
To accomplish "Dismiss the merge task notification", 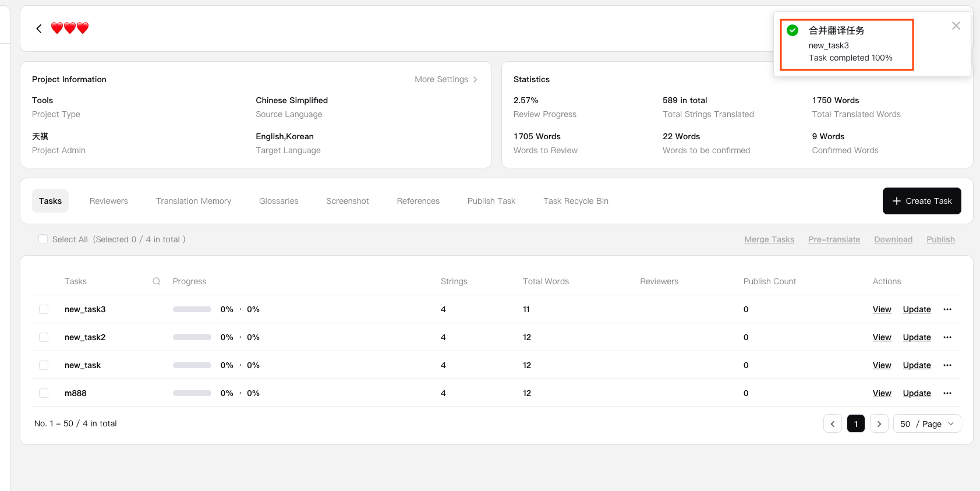I will click(x=956, y=26).
